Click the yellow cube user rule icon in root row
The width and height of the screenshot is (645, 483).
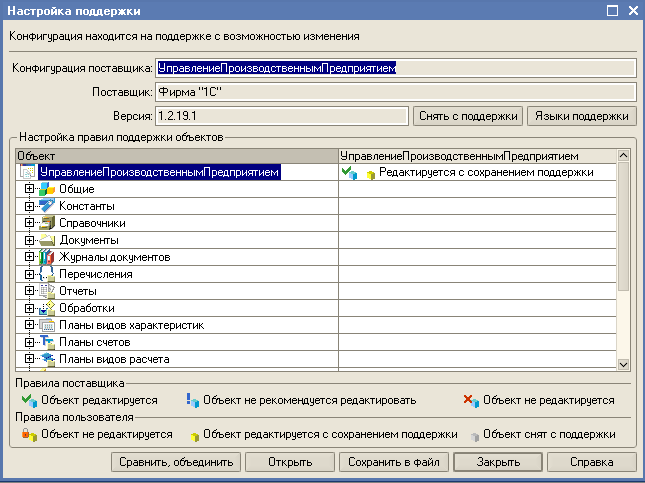[x=371, y=175]
